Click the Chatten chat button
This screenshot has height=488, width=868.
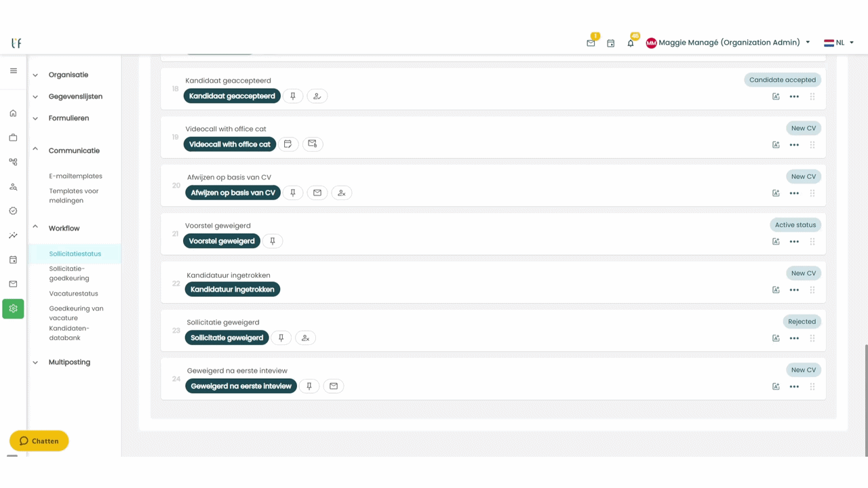point(39,441)
